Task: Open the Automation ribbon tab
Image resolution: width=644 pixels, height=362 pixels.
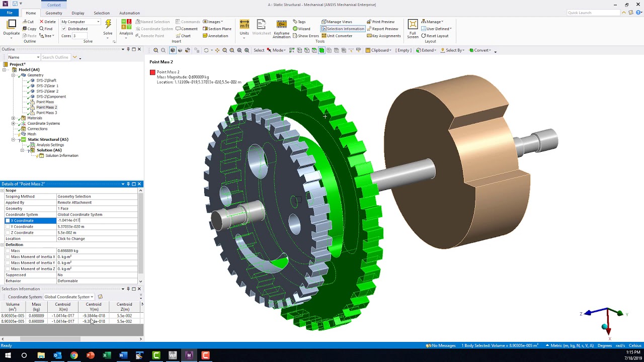Action: 129,13
